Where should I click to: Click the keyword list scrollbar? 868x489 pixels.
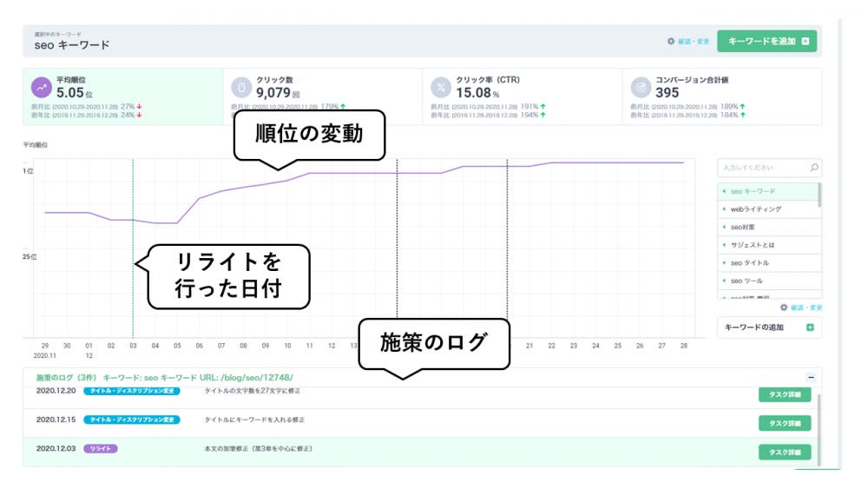(x=820, y=195)
